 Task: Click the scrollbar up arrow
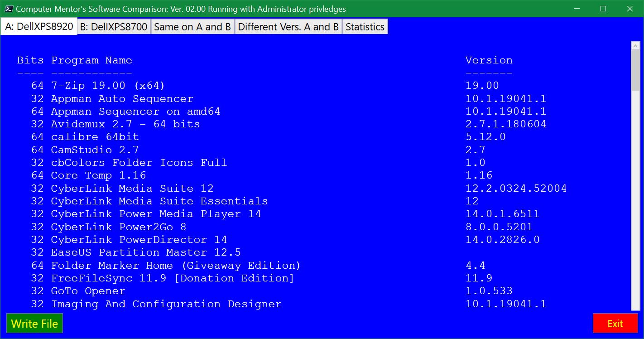pyautogui.click(x=635, y=46)
